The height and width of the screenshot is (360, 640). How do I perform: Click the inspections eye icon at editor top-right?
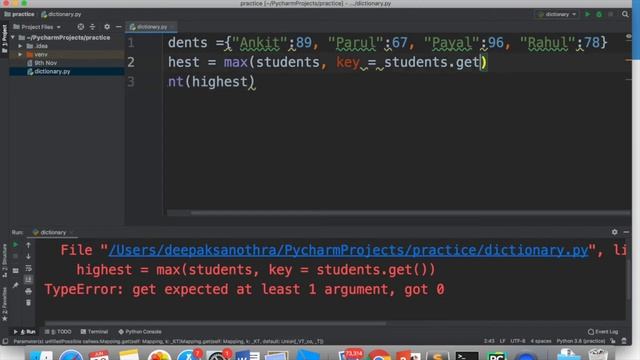(x=628, y=37)
